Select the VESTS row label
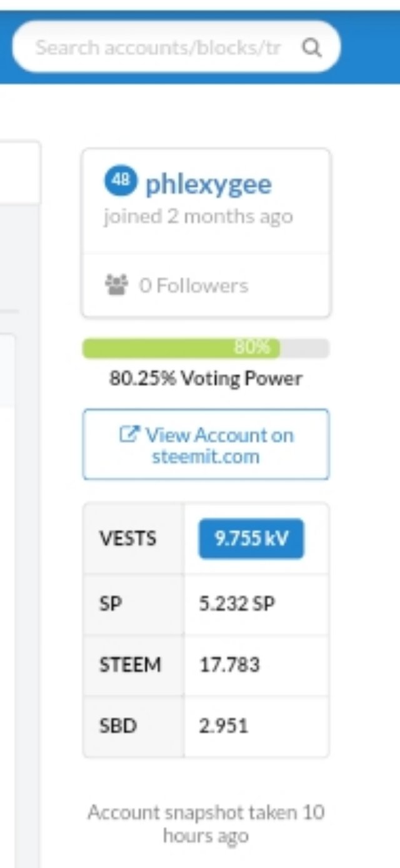The height and width of the screenshot is (868, 400). coord(127,539)
